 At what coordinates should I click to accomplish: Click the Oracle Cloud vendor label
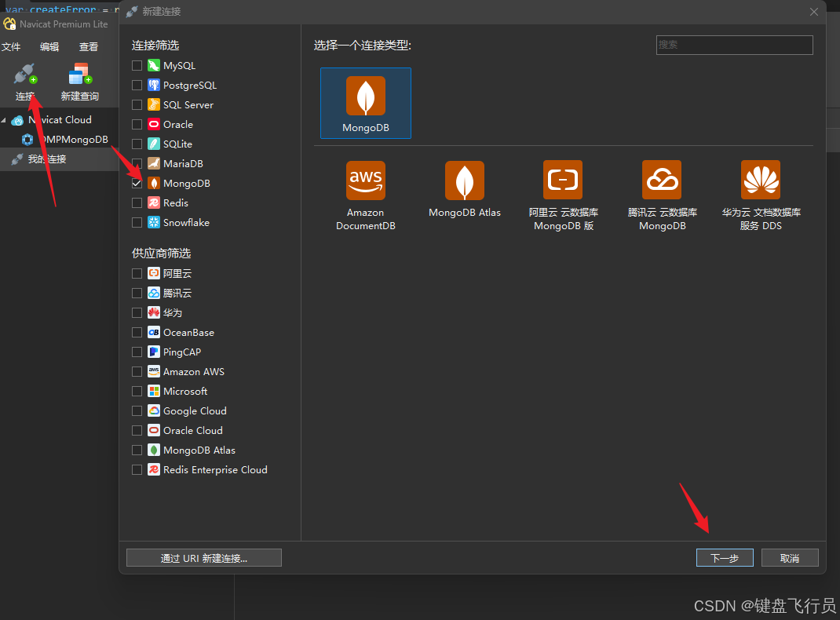tap(193, 430)
